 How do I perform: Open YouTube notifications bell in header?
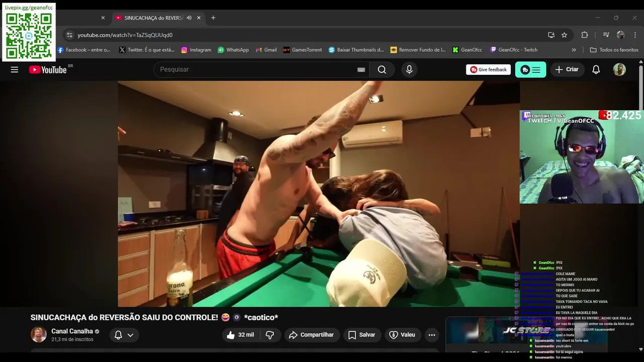click(x=596, y=69)
